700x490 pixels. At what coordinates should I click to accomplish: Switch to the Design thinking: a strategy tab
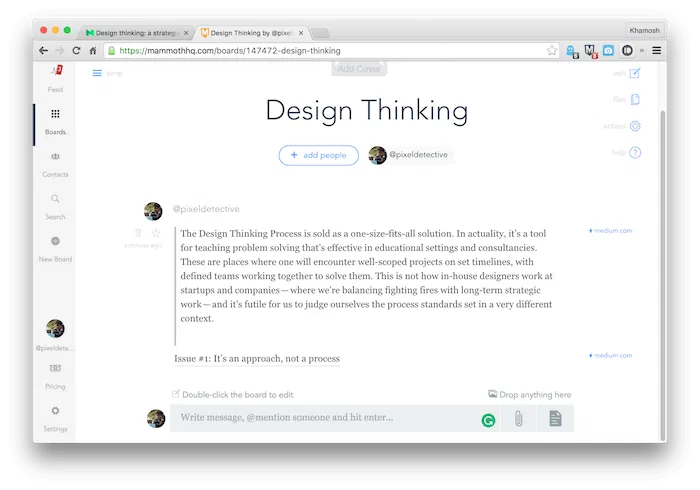(x=136, y=33)
